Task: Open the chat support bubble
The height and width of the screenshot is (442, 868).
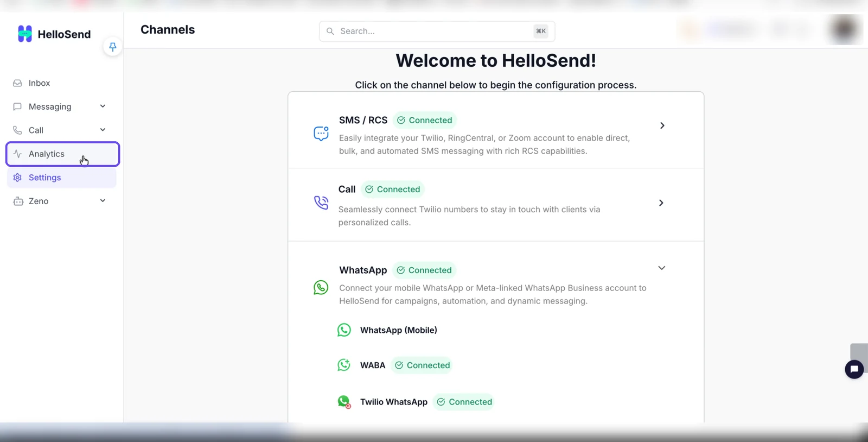Action: tap(854, 369)
